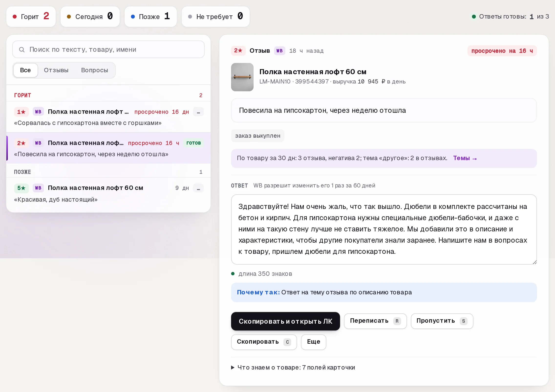Image resolution: width=555 pixels, height=392 pixels.
Task: Open review 'Повесила на гипсокартон, через неделю отошла' in list
Action: pos(108,148)
